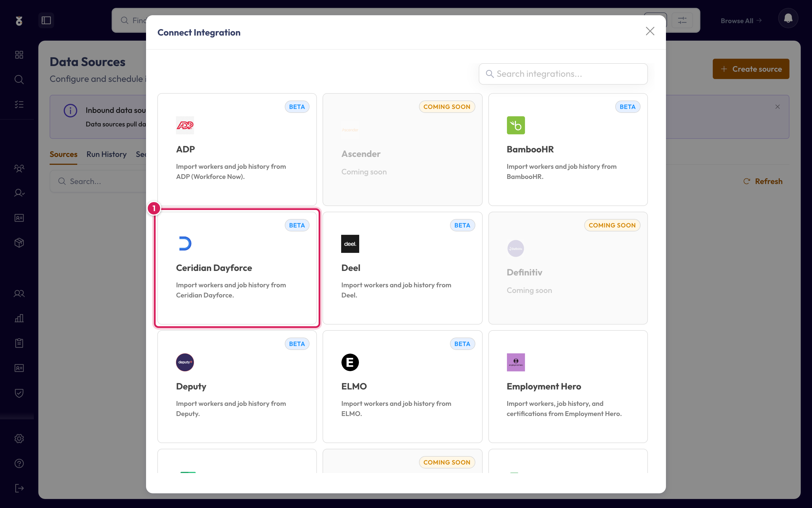Close the Connect Integration dialog
This screenshot has height=508, width=812.
tap(650, 31)
